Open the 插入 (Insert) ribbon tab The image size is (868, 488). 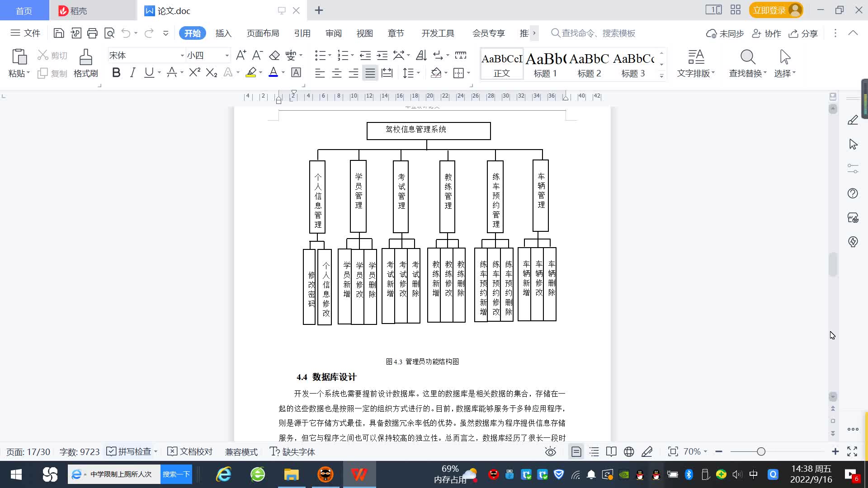click(x=223, y=33)
